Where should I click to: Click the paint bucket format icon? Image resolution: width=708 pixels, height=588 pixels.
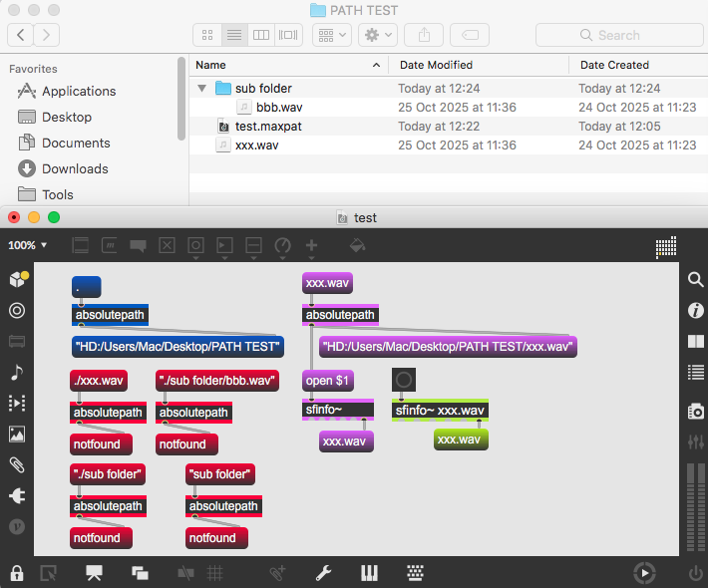(x=357, y=245)
